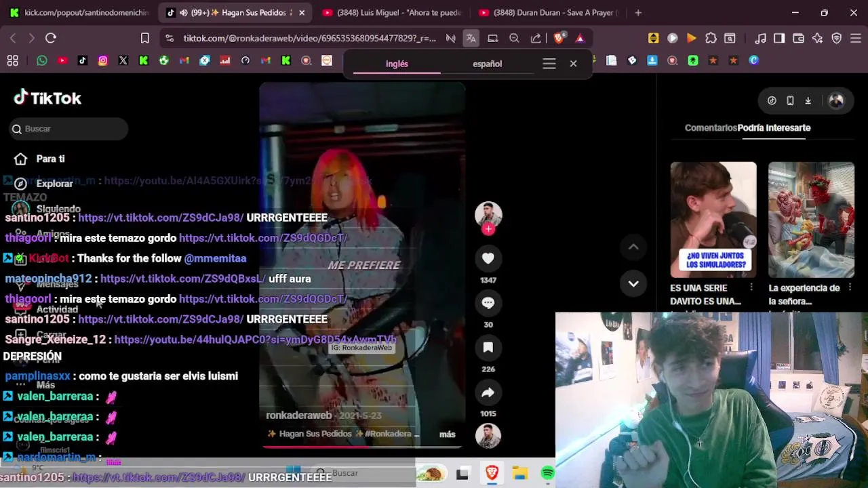The width and height of the screenshot is (868, 488).
Task: Open options for ES UNA SERIE DAVITO video
Action: [x=751, y=288]
